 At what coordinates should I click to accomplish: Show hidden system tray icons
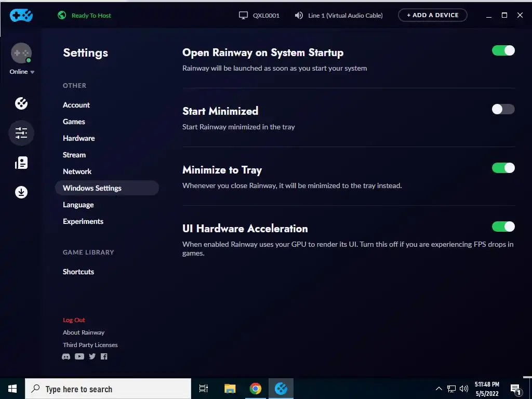click(438, 389)
